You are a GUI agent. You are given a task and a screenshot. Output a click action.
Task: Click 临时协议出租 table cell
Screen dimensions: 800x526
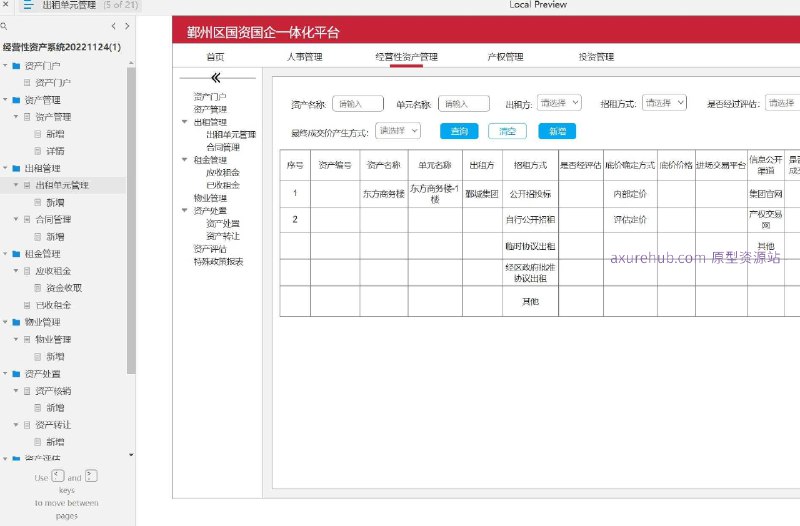point(530,246)
